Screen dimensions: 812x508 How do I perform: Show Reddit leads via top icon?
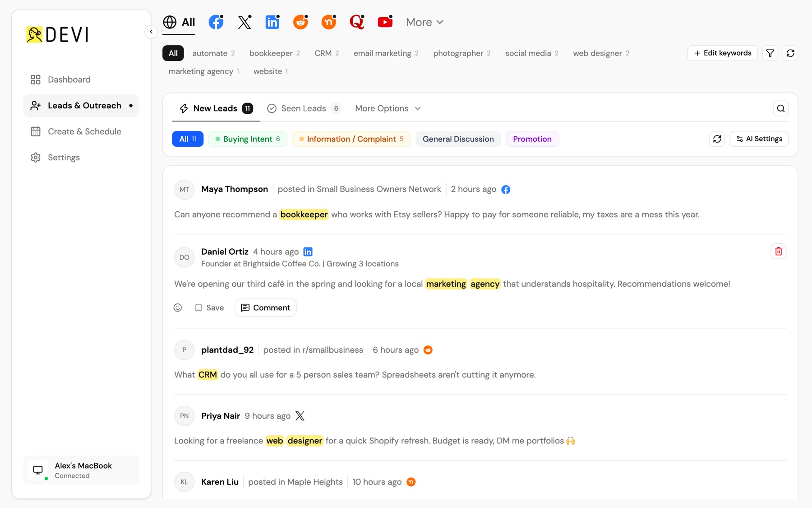click(300, 22)
